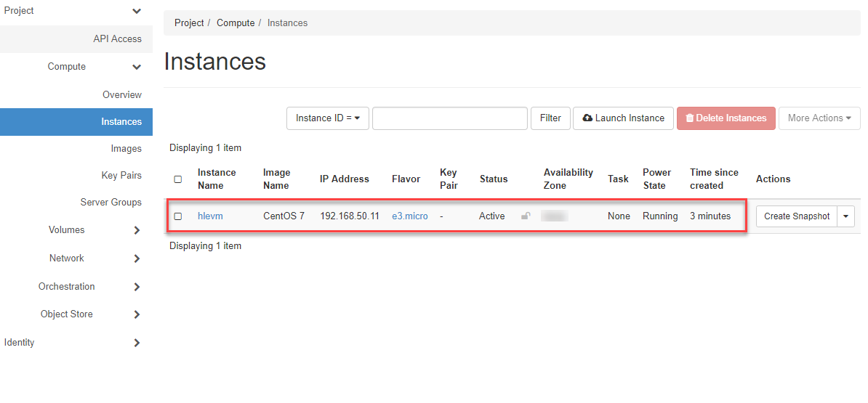This screenshot has width=868, height=403.
Task: Click the cloud icon on Launch Instance
Action: 587,118
